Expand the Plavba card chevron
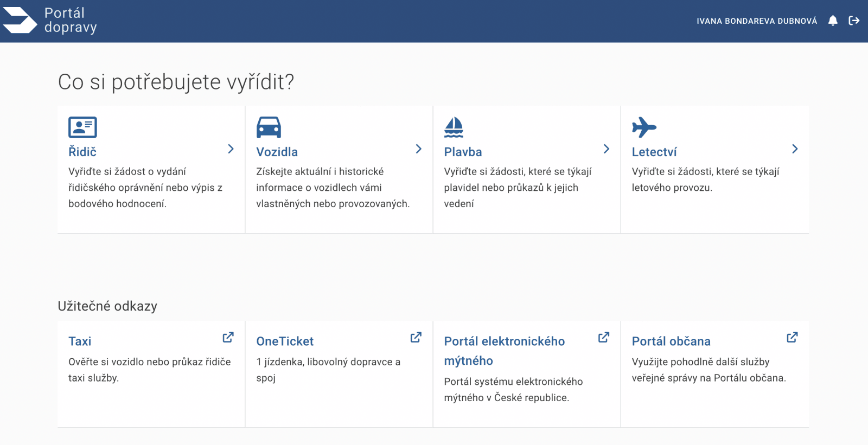868x445 pixels. [607, 149]
